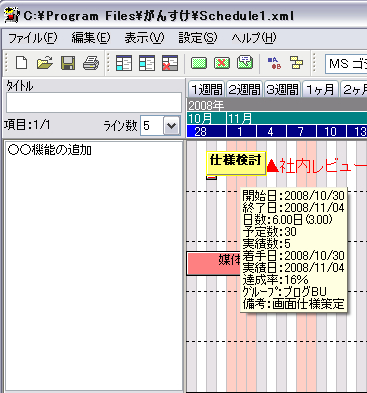Click date header cell 7

[301, 131]
